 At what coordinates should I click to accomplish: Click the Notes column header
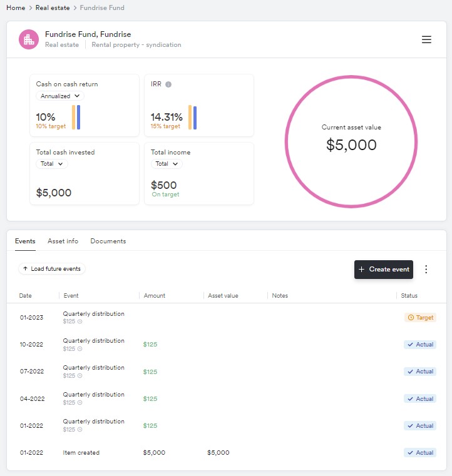pos(280,296)
